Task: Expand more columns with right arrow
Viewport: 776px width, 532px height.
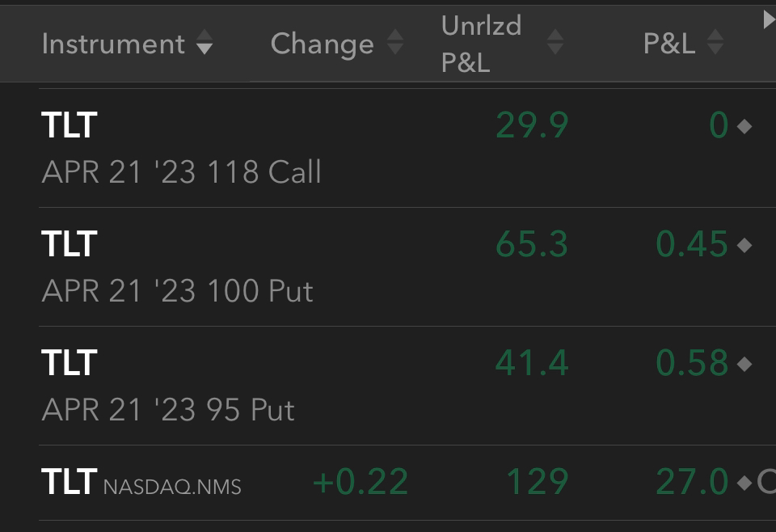Action: click(770, 19)
